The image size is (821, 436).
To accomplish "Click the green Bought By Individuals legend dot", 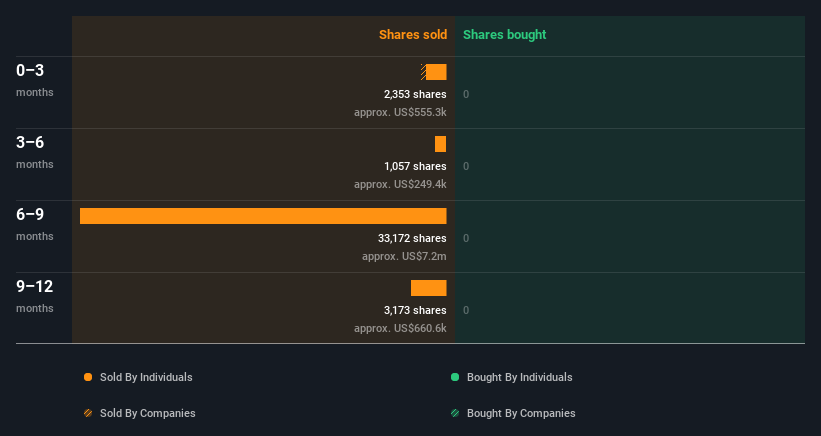I will [455, 377].
